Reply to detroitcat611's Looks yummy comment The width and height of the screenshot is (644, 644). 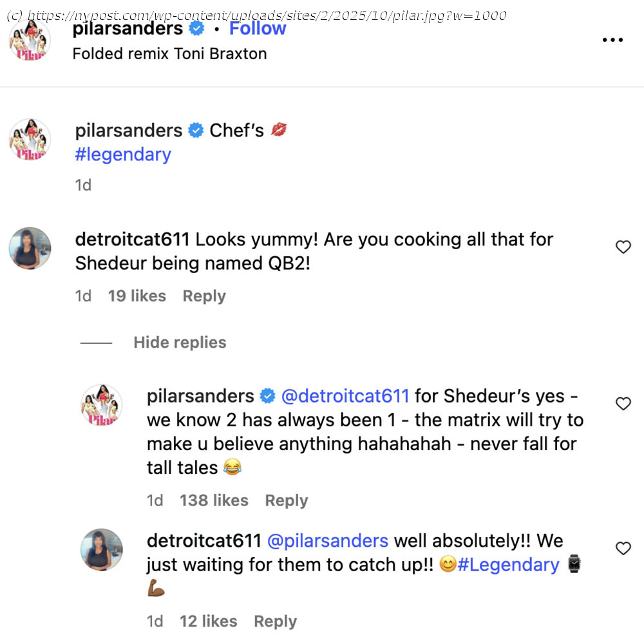click(204, 296)
